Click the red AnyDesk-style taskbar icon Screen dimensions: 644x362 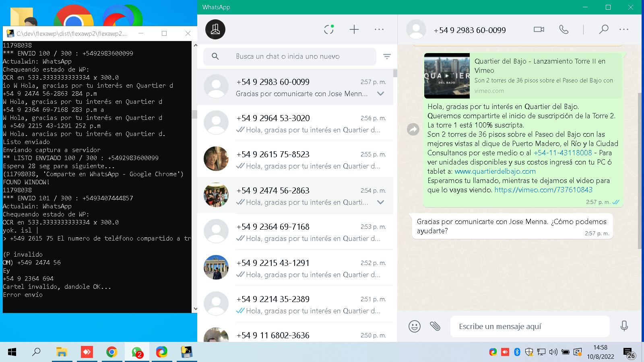87,352
